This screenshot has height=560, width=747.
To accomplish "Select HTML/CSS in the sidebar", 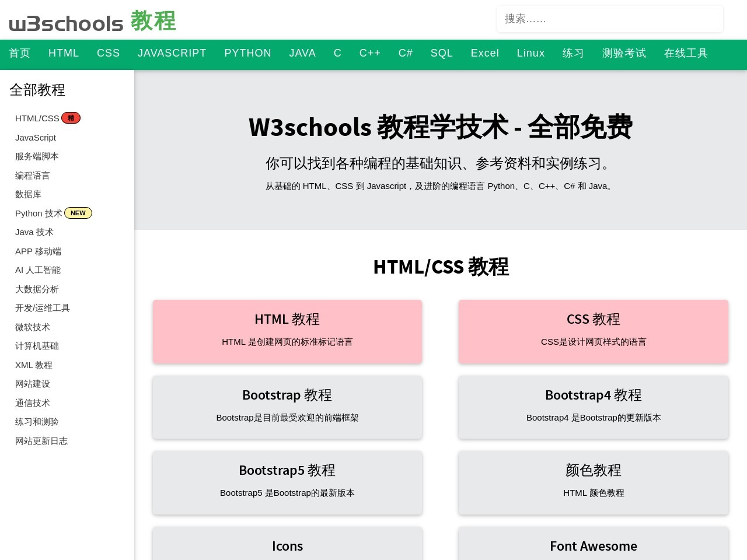I will point(37,118).
